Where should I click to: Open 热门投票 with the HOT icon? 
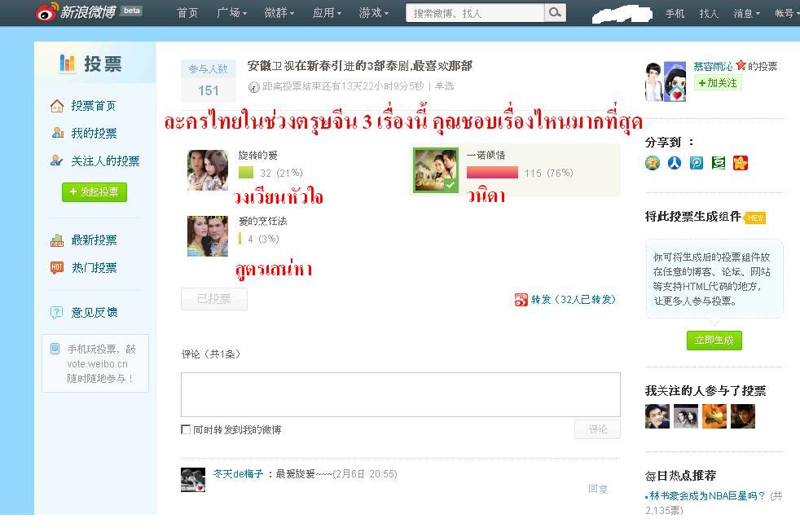pyautogui.click(x=94, y=268)
